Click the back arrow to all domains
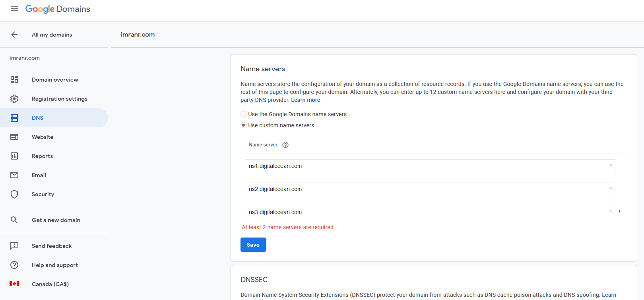The height and width of the screenshot is (300, 644). click(x=14, y=35)
